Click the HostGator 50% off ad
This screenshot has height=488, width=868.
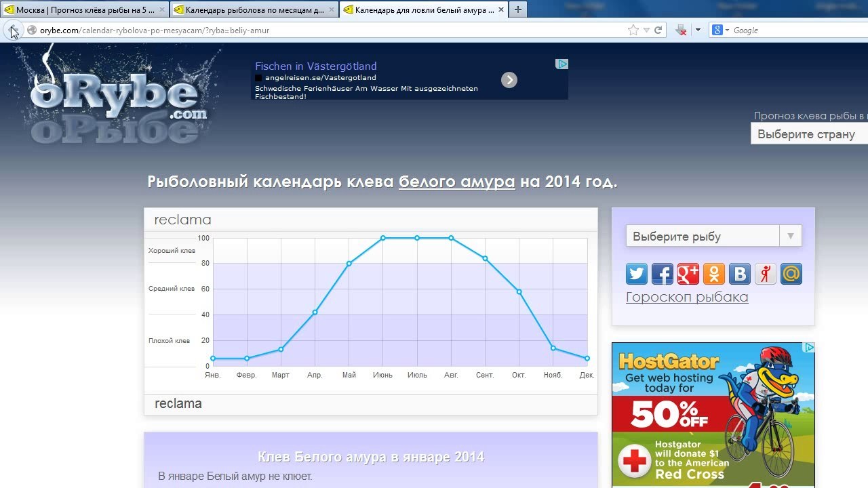[713, 415]
